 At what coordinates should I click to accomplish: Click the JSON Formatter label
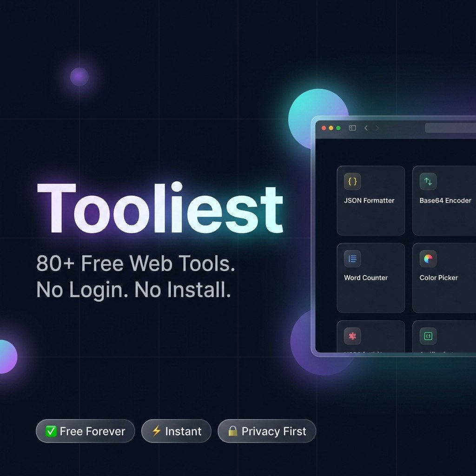(369, 200)
